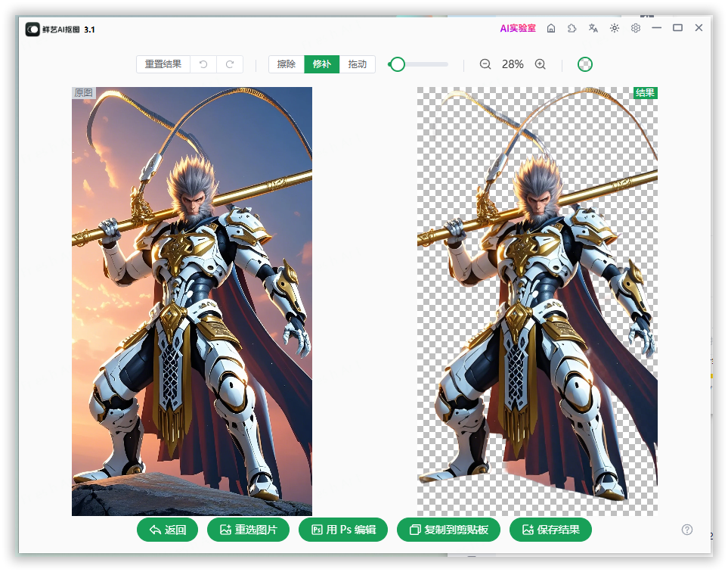The image size is (728, 572).
Task: Maximize the 鲜艺AI抠图 window
Action: 678,28
